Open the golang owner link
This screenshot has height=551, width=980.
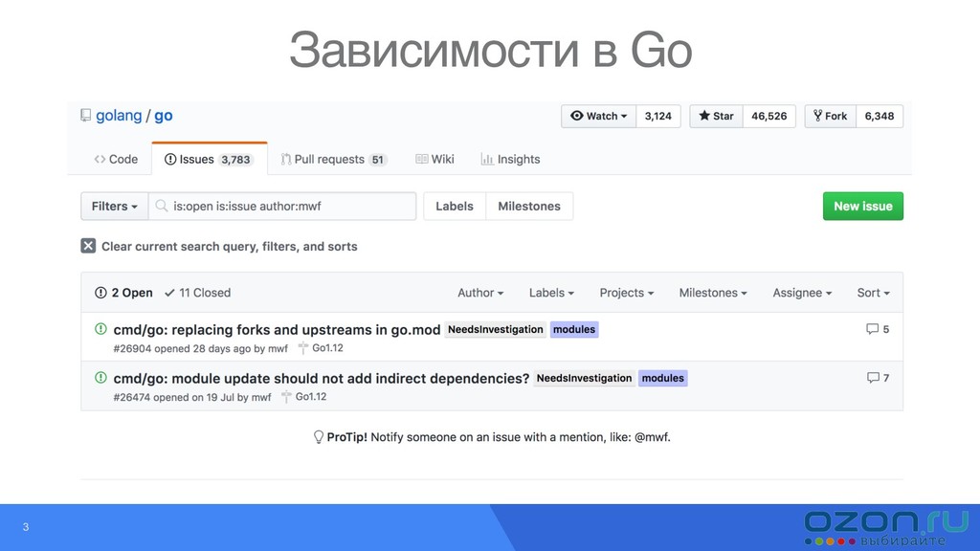(x=119, y=116)
